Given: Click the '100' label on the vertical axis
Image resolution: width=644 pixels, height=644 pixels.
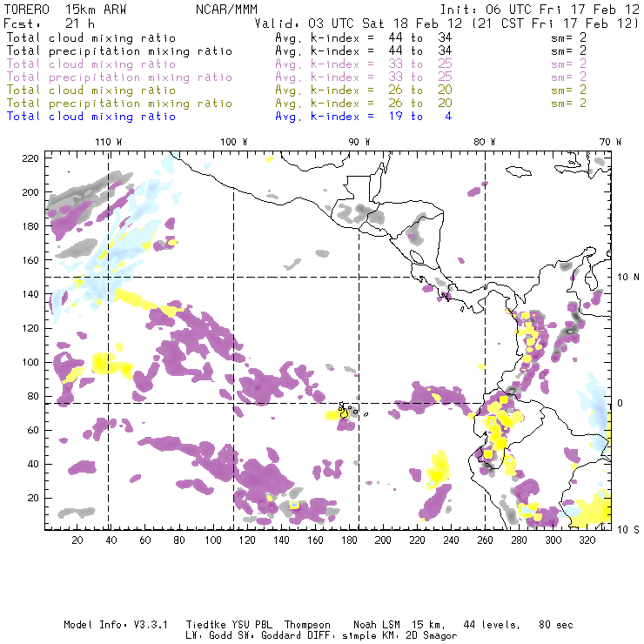Looking at the screenshot, I should 30,362.
